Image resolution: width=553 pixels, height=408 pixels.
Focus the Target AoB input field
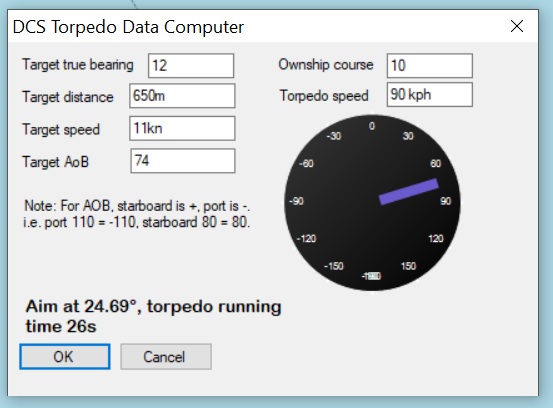point(183,161)
